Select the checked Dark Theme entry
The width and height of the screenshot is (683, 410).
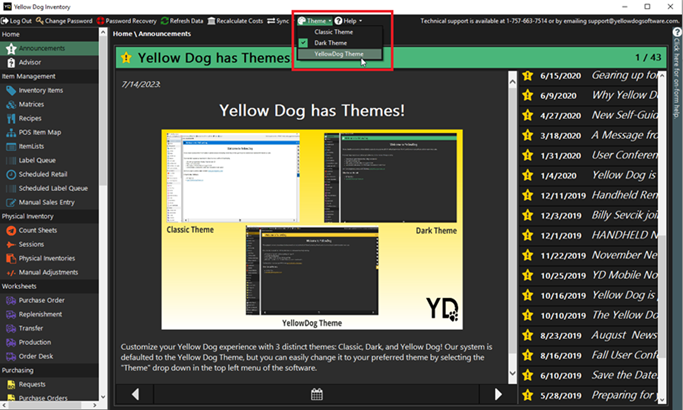[331, 43]
